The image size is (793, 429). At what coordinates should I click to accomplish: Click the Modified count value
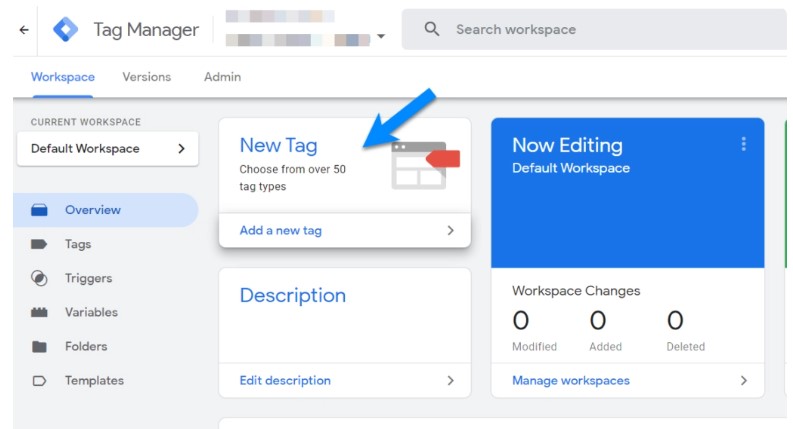tap(521, 320)
